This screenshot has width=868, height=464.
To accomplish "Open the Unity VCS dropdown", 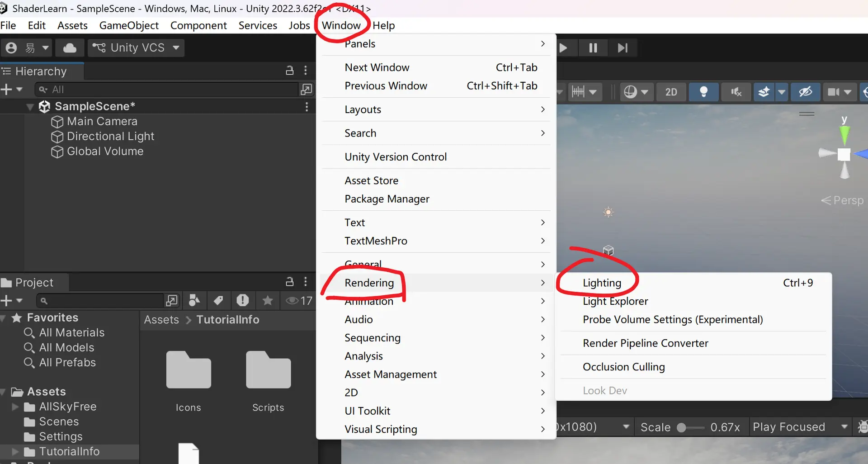I will [x=136, y=47].
